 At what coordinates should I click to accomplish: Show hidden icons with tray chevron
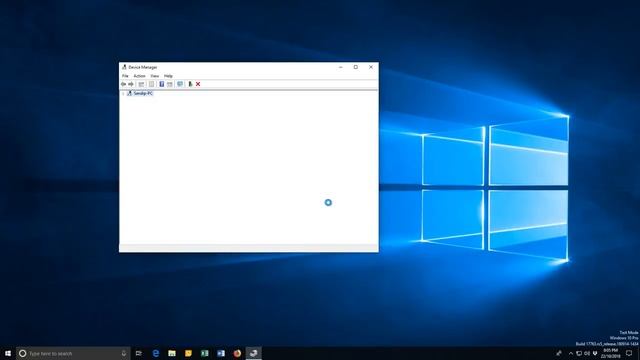[571, 353]
